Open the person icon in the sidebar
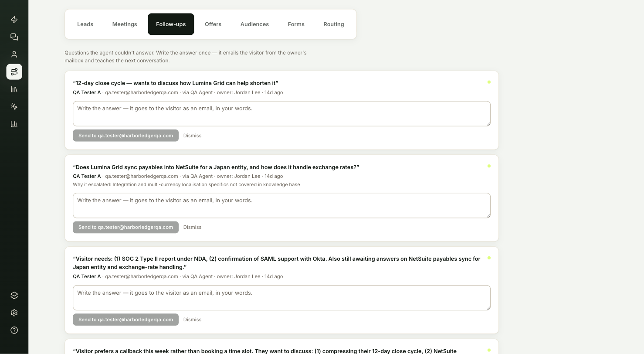644x354 pixels. click(14, 54)
